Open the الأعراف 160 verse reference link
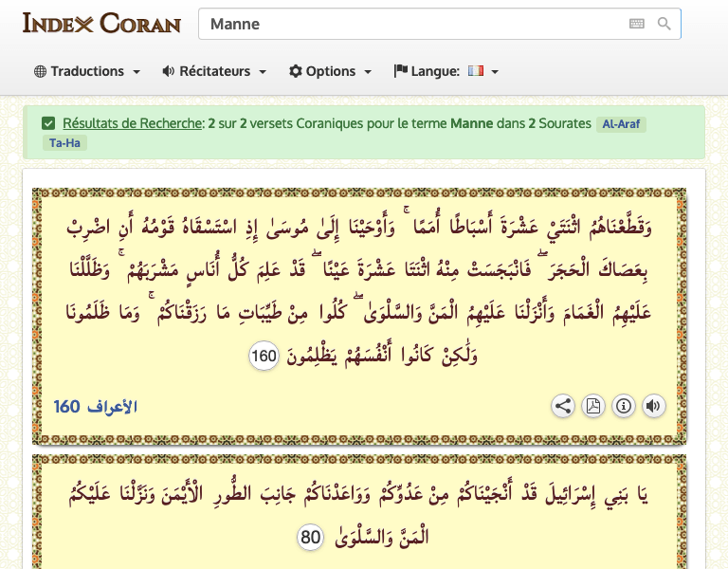 click(x=96, y=407)
